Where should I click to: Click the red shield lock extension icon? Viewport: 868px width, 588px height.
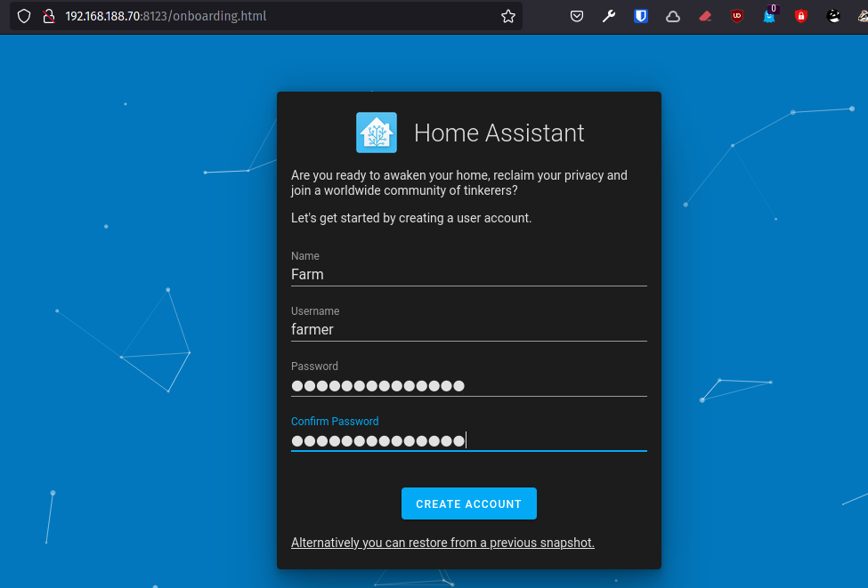[x=801, y=16]
